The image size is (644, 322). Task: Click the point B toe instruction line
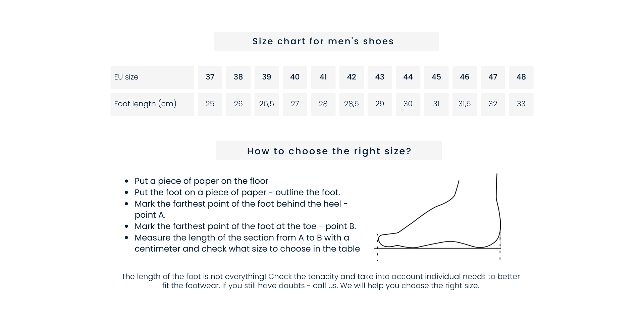(245, 226)
